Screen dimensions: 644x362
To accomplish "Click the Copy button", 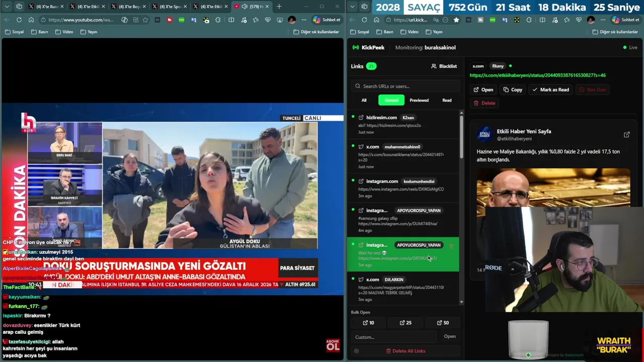I will [513, 89].
